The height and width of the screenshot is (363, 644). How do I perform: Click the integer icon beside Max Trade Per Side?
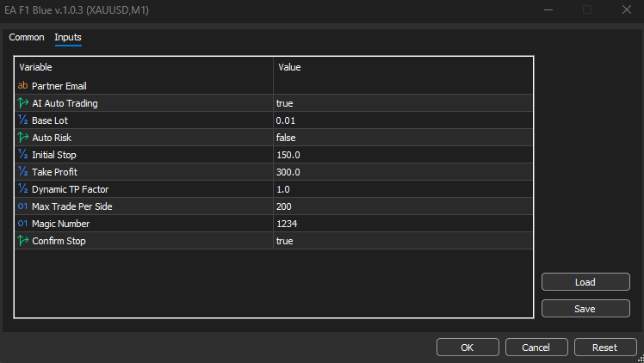pos(22,206)
